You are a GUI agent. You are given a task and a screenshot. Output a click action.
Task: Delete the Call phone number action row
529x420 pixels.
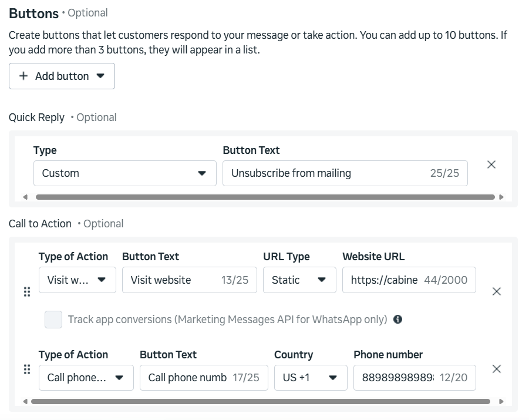tap(496, 369)
